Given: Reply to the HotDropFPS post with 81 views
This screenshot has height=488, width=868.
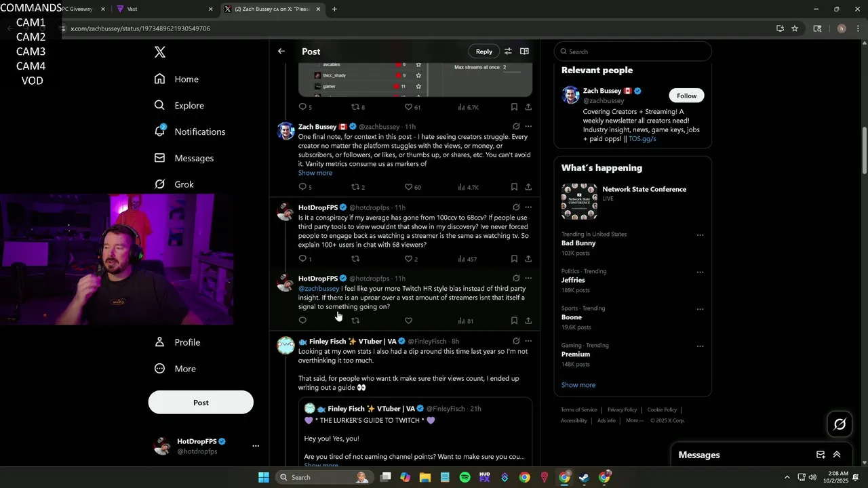Looking at the screenshot, I should pos(302,321).
